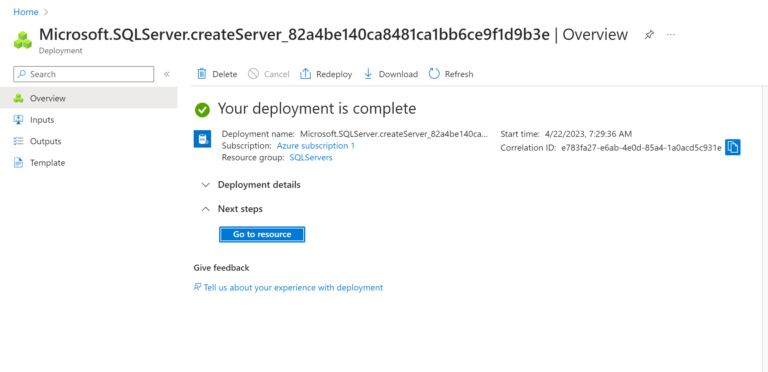The height and width of the screenshot is (372, 768).
Task: Click the breadcrumb chevron next to Home
Action: [46, 12]
